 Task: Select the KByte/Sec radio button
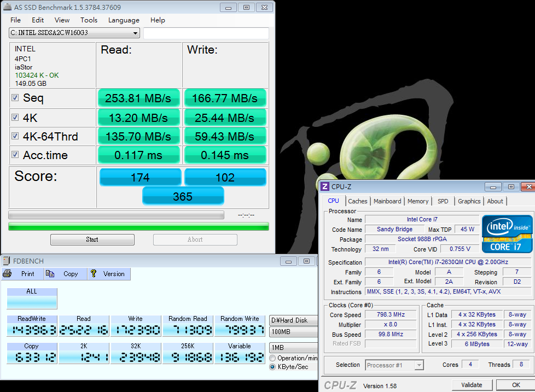pos(272,367)
